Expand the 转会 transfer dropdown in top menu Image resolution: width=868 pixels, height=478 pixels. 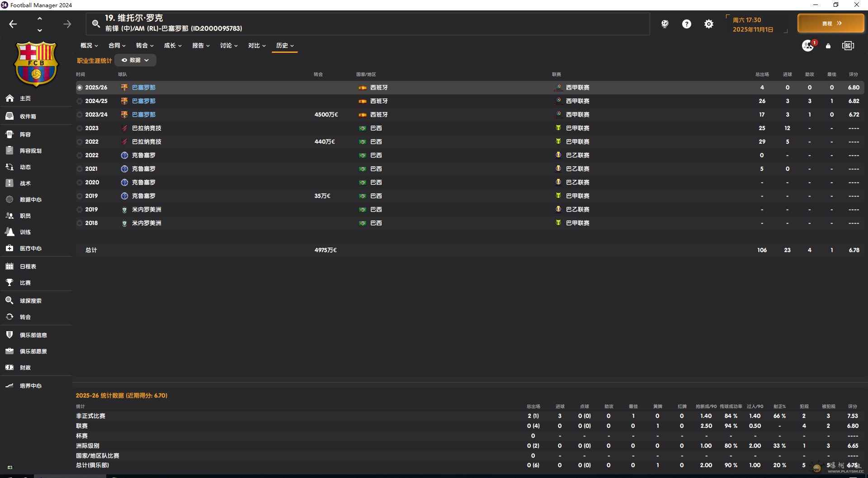pos(145,46)
